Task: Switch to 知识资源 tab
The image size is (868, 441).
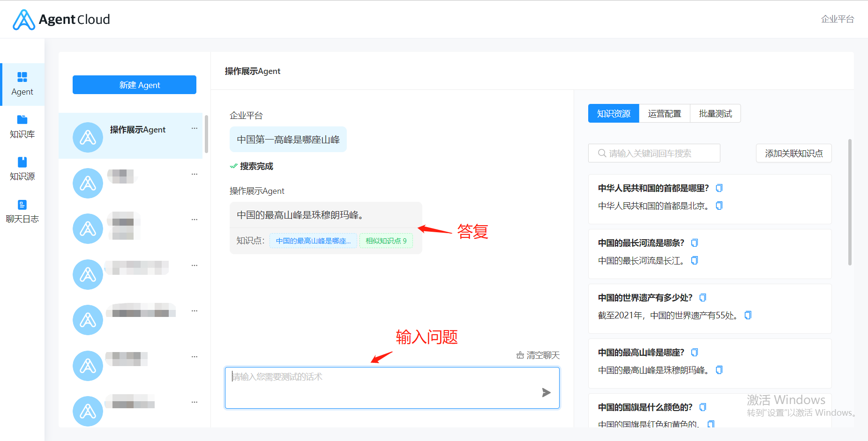Action: click(x=614, y=113)
